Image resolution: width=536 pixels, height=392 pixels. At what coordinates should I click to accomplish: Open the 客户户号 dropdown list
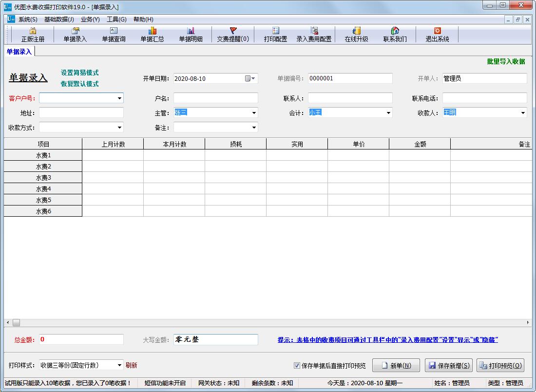[x=120, y=97]
